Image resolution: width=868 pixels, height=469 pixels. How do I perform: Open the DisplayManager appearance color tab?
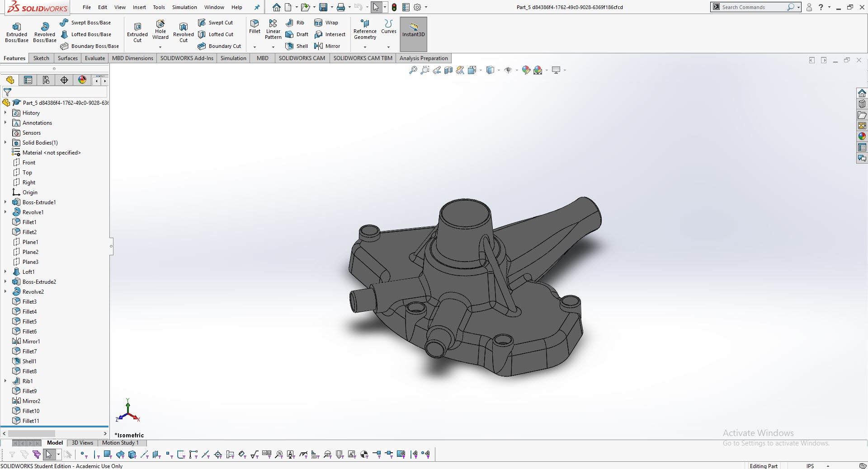[x=82, y=80]
